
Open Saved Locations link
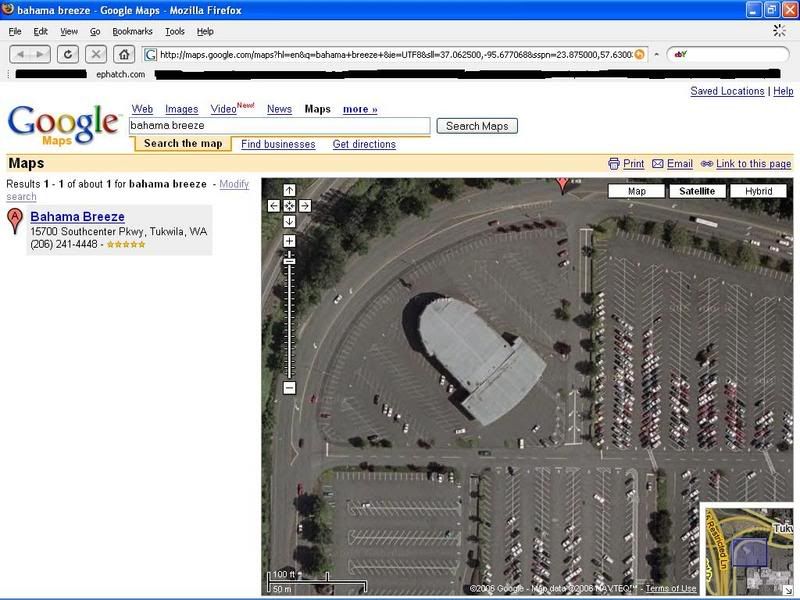tap(727, 91)
